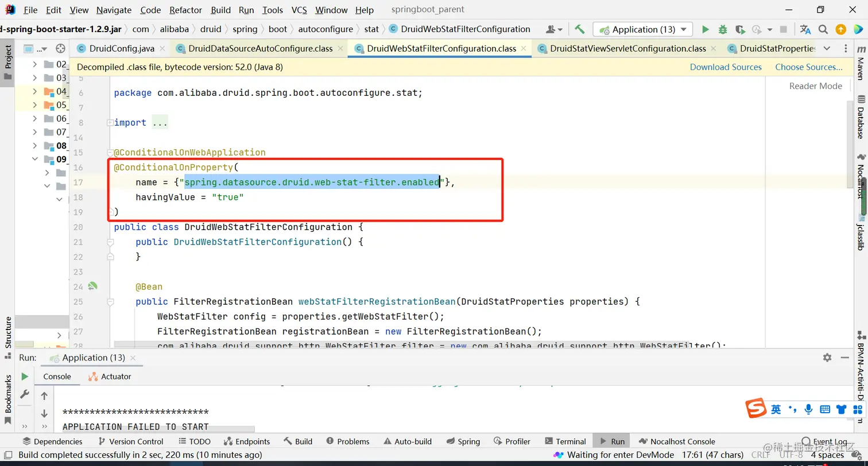Open the File menu
This screenshot has height=466, width=868.
pos(30,10)
